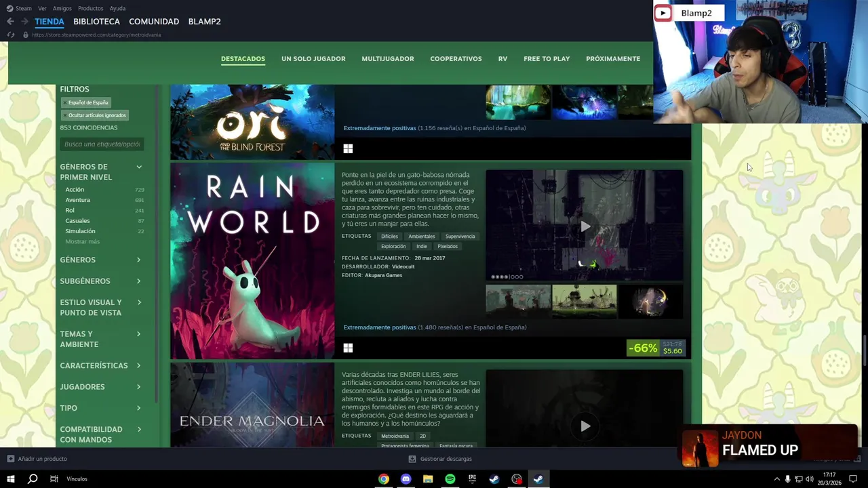Play the Ender Magnolia trailer video

point(585,426)
